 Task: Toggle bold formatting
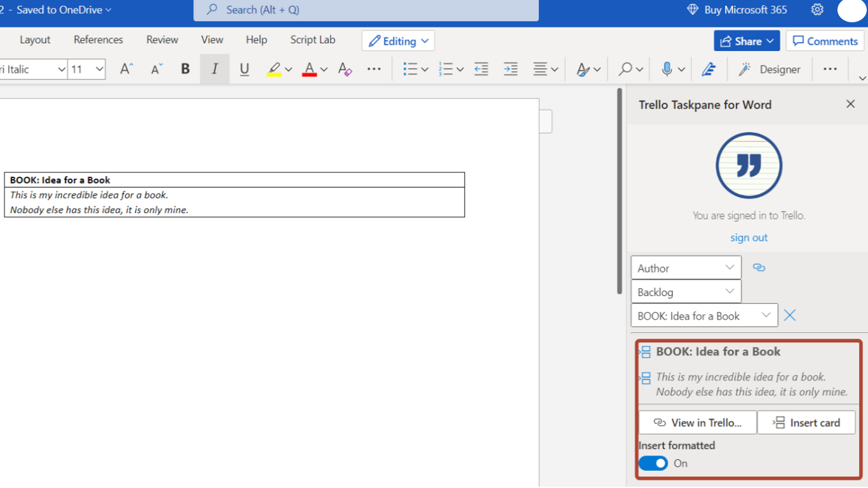point(186,69)
